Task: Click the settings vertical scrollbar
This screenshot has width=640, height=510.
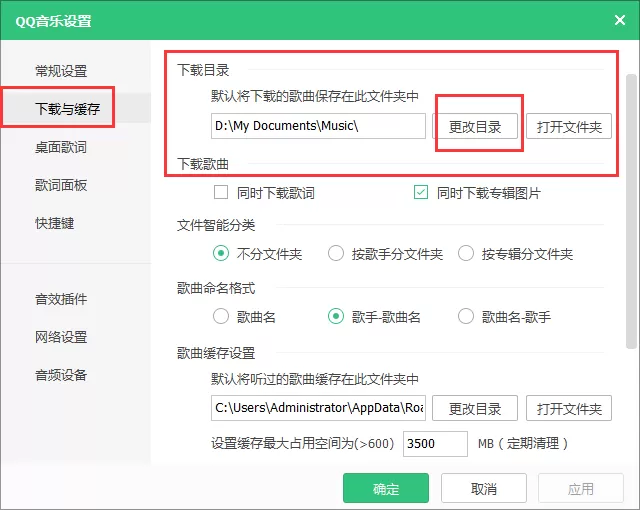Action: (x=631, y=211)
